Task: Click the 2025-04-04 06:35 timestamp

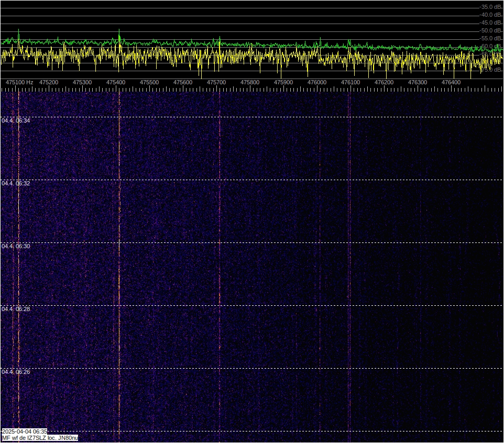Action: point(25,431)
